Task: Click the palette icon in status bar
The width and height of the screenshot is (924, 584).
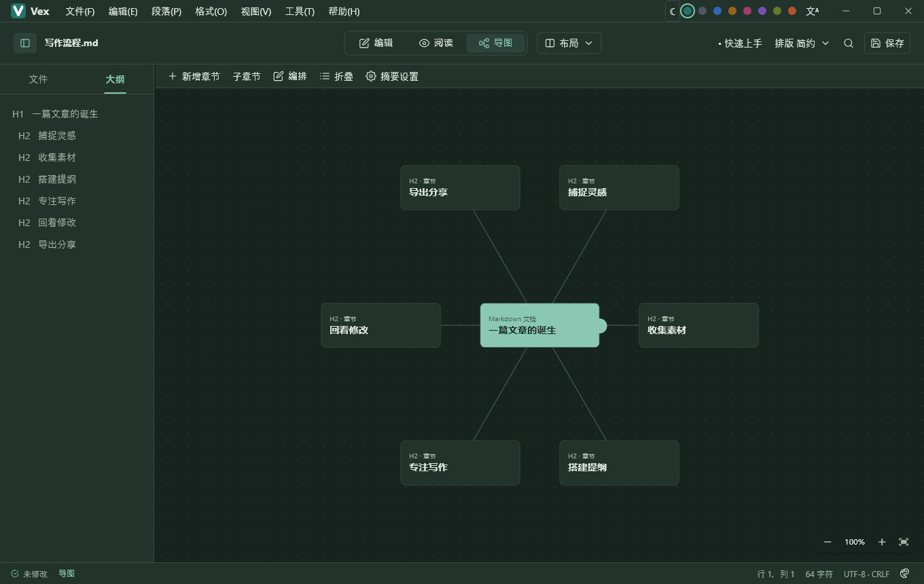Action: pyautogui.click(x=905, y=574)
